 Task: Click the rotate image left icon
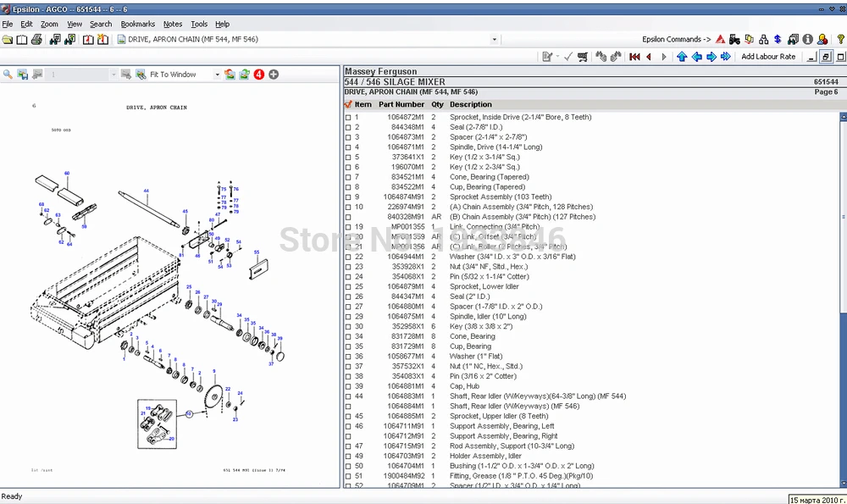click(x=230, y=75)
